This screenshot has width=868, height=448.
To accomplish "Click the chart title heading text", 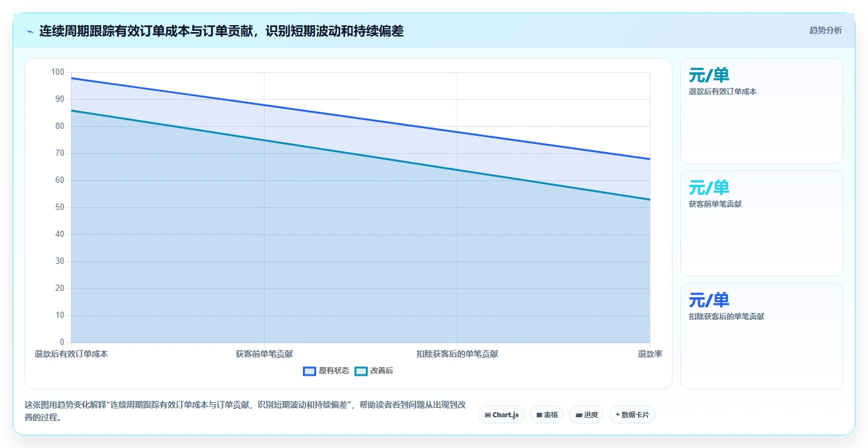I will point(221,31).
